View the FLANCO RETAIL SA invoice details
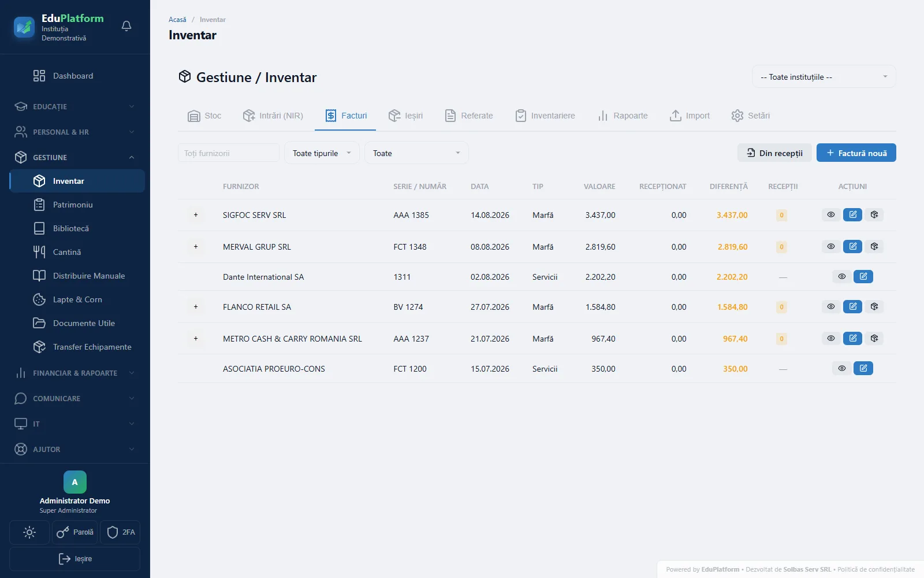The image size is (924, 578). pos(831,307)
